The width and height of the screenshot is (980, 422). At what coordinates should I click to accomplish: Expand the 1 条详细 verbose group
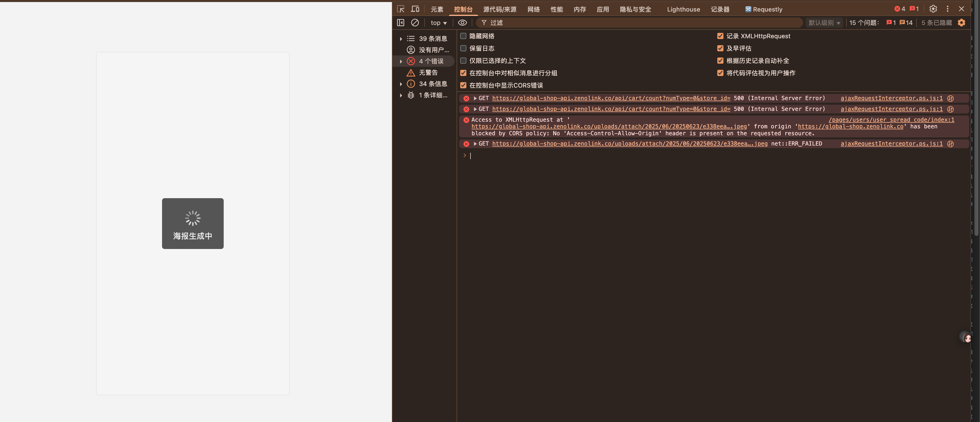click(401, 95)
